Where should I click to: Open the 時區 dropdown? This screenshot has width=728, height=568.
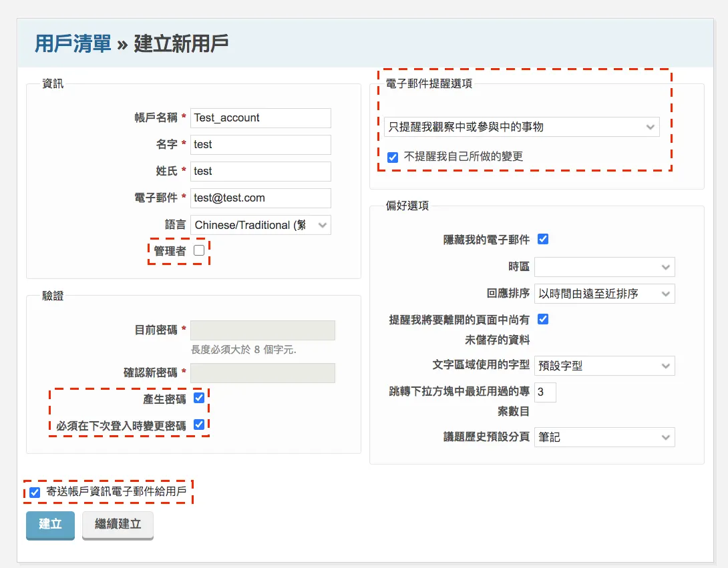click(604, 267)
